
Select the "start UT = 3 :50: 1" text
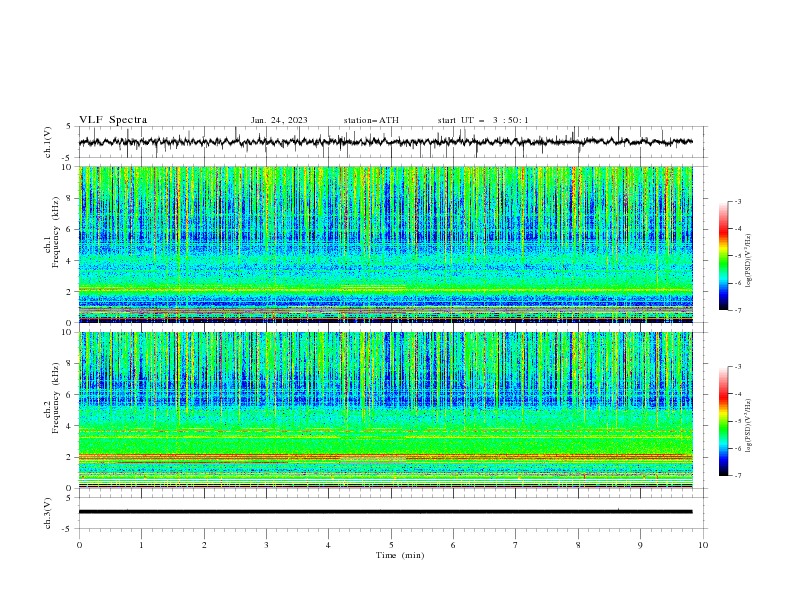483,120
